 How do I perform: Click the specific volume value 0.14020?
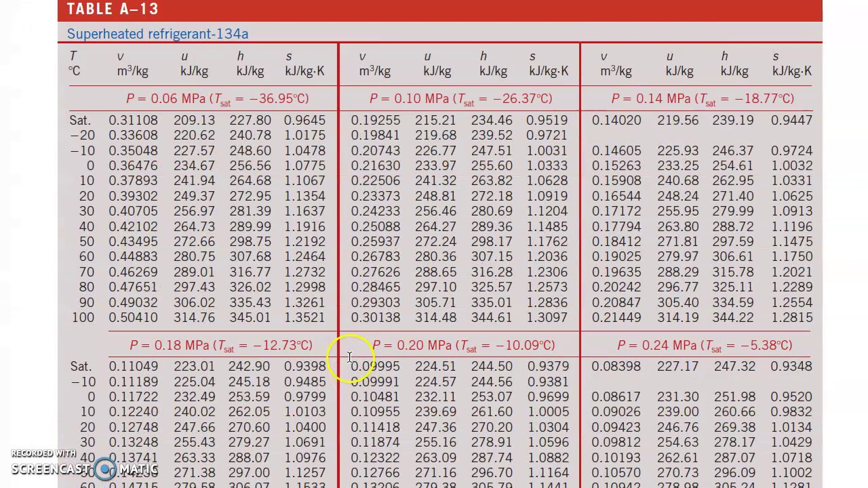[x=616, y=121]
